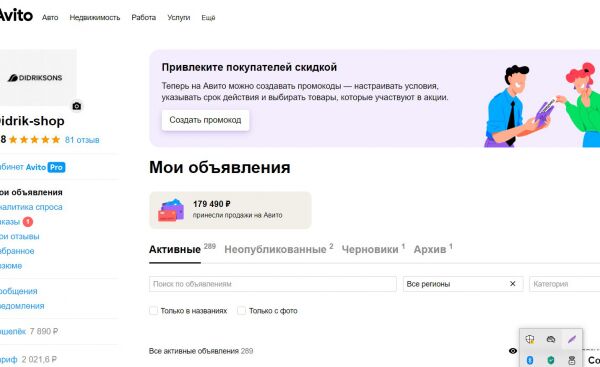Open 'Уведомления' sidebar link

coord(22,306)
